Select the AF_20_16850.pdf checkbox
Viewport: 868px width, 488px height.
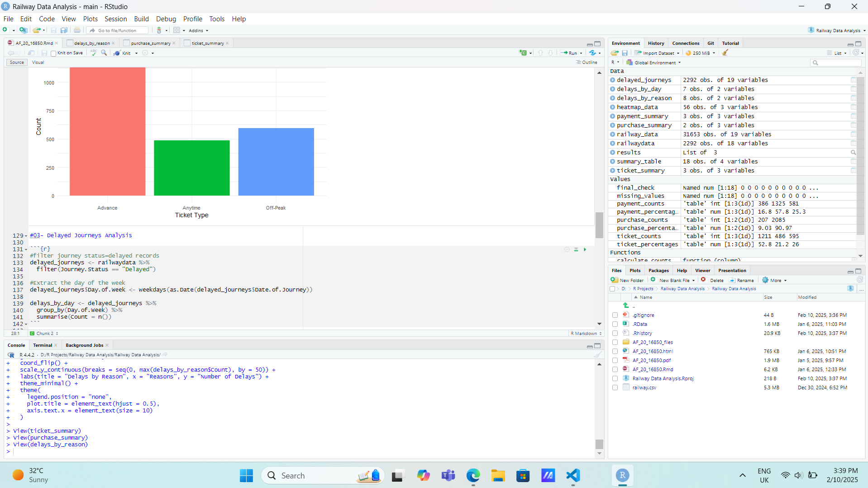coord(615,360)
